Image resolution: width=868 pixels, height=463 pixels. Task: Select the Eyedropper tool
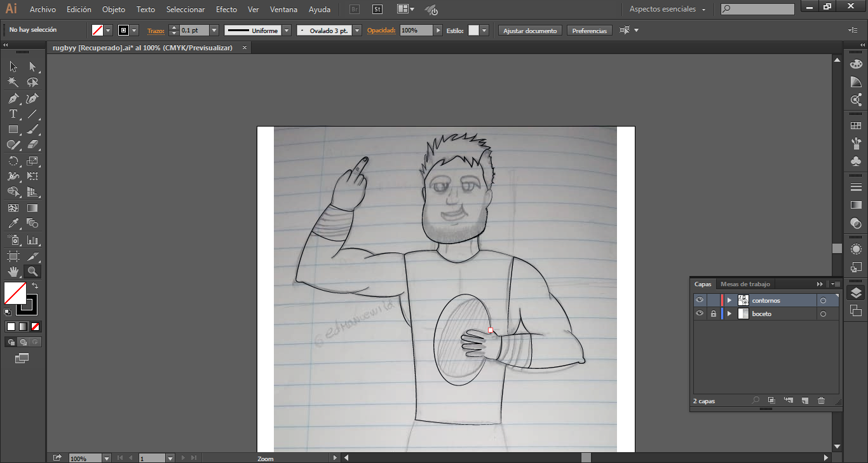pos(13,224)
